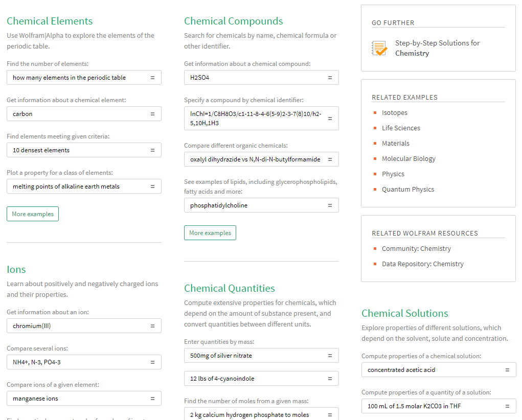522x420 pixels.
Task: Open Community: Chemistry resource link
Action: coord(416,249)
